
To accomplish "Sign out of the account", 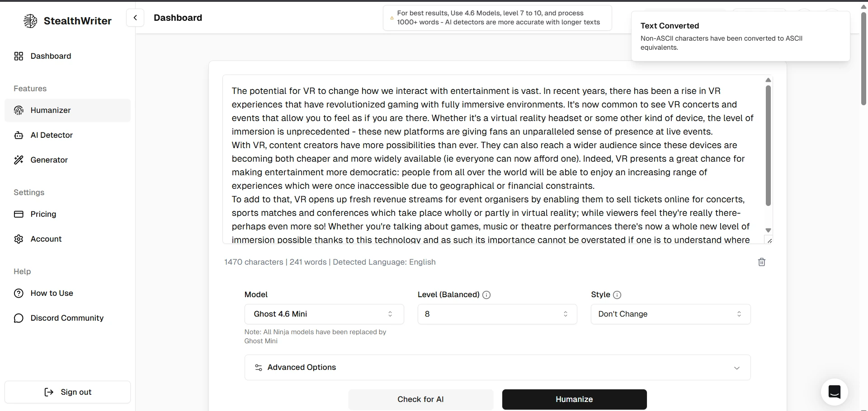I will (67, 392).
